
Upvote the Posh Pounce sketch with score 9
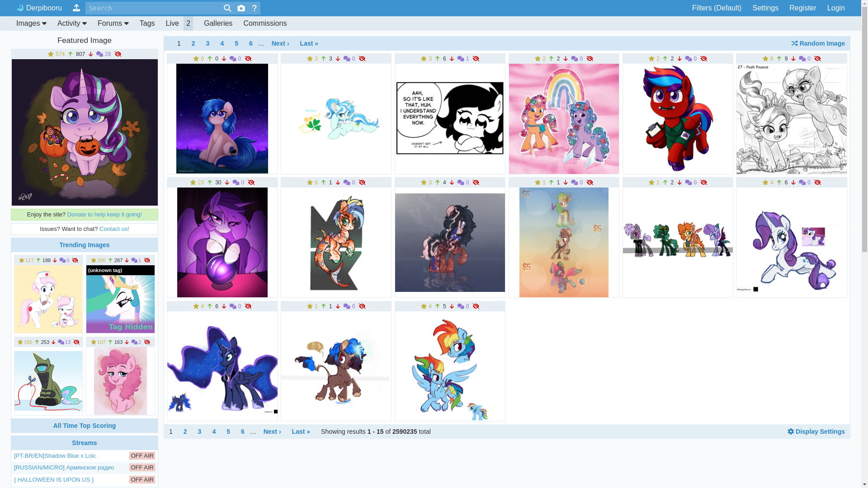point(779,59)
